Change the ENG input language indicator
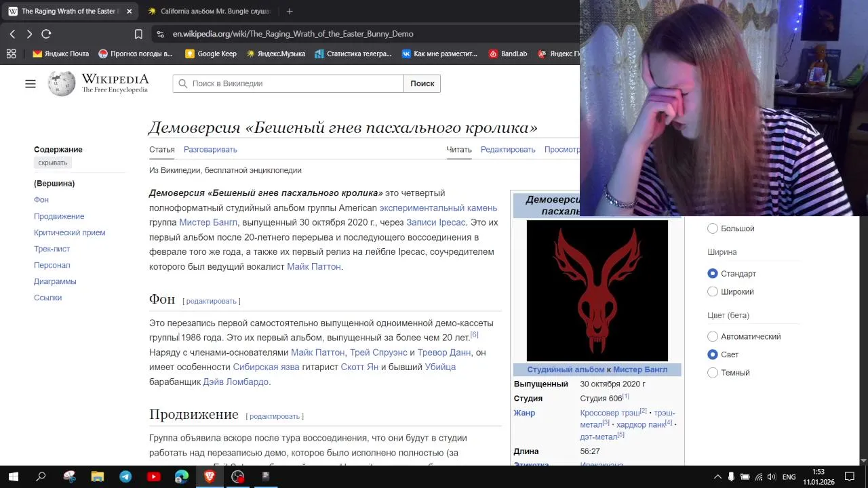 click(x=789, y=477)
